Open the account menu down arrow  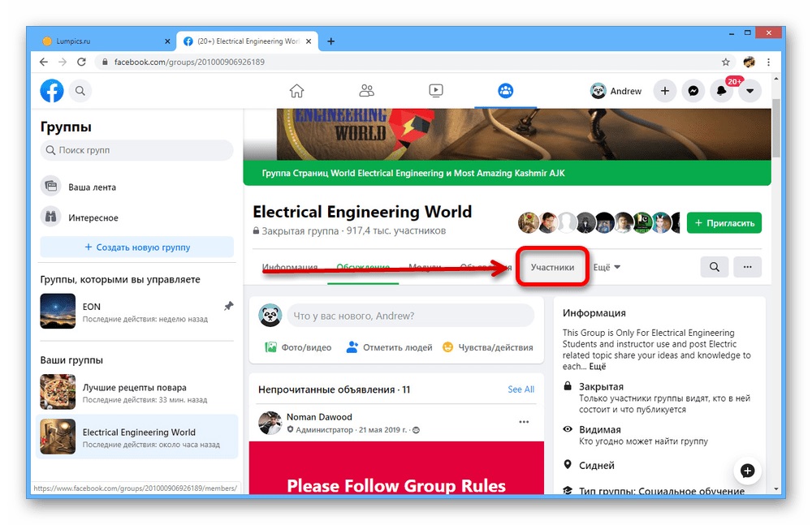(x=749, y=91)
